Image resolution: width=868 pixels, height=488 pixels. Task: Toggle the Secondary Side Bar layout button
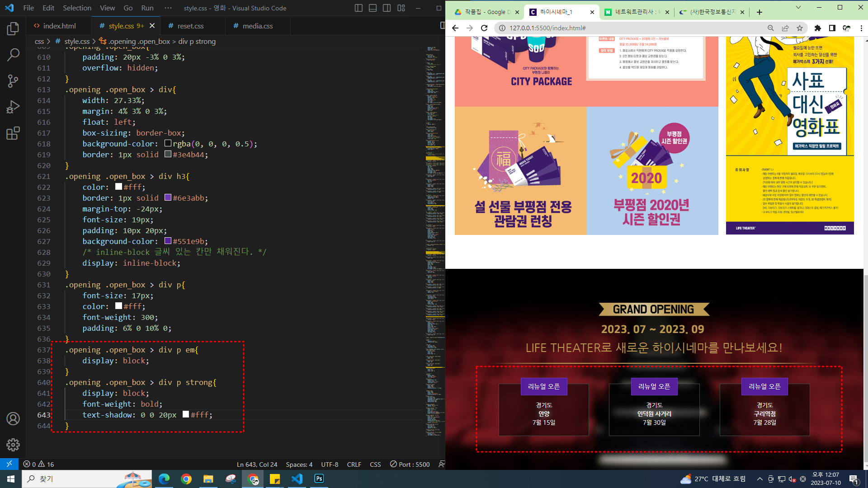[x=387, y=8]
